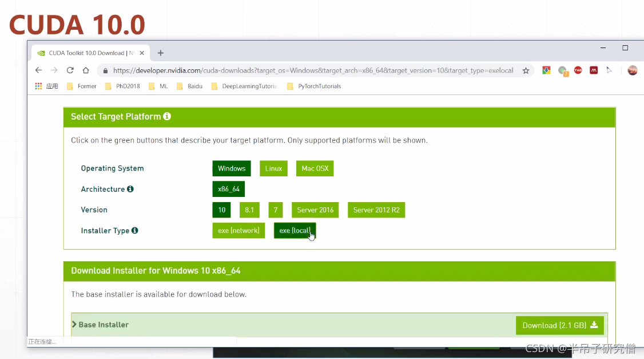This screenshot has height=359, width=644.
Task: Expand the Base Installer section chevron
Action: point(74,325)
